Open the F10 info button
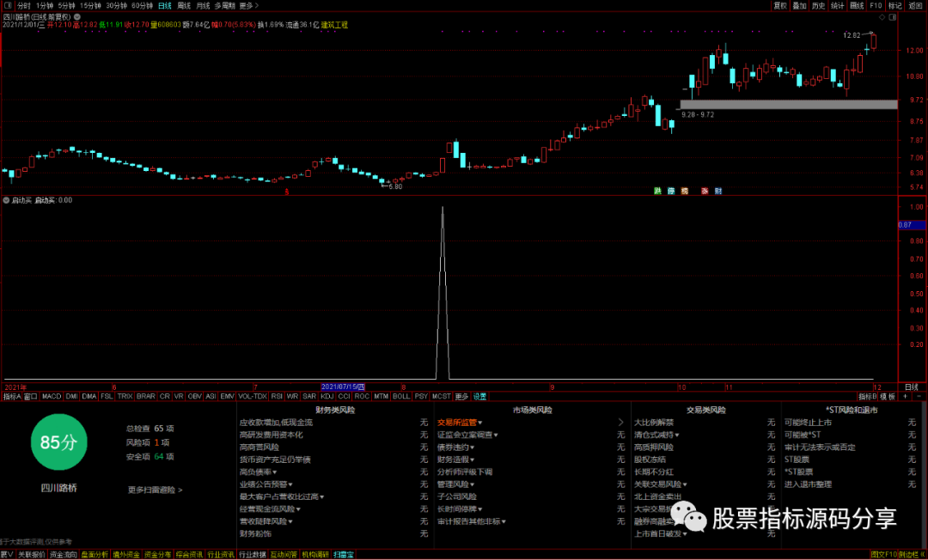 [x=876, y=5]
